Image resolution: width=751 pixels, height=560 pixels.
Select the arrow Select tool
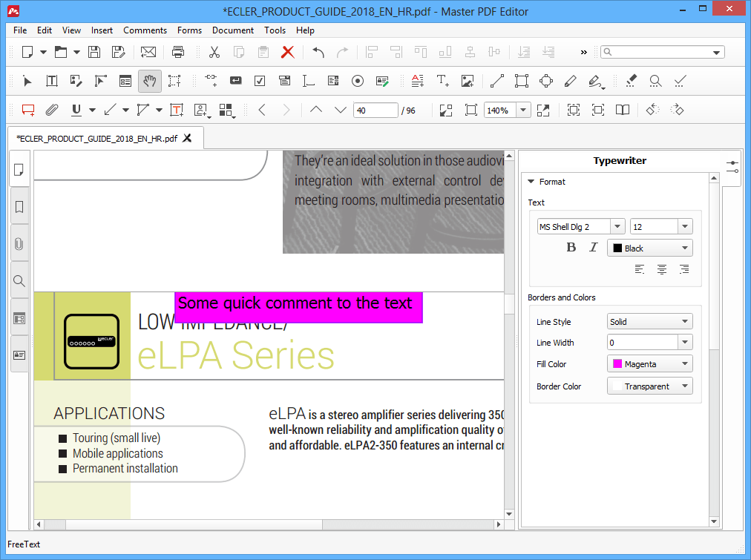(x=27, y=81)
